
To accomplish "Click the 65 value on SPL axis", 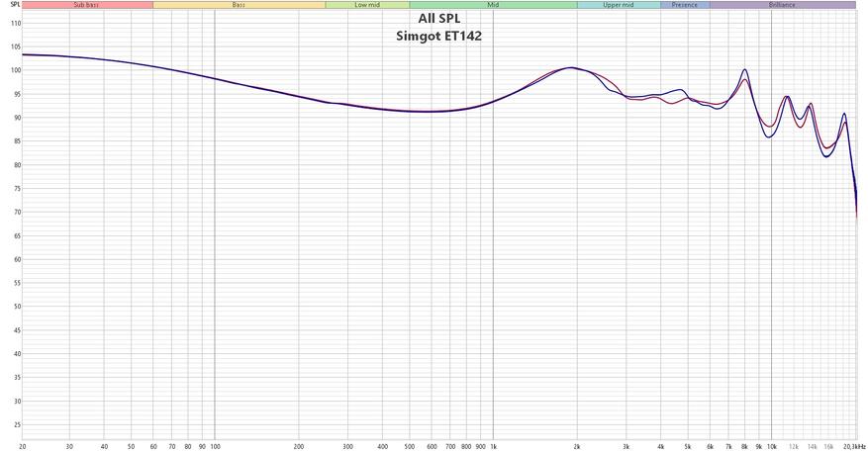I will tap(17, 235).
